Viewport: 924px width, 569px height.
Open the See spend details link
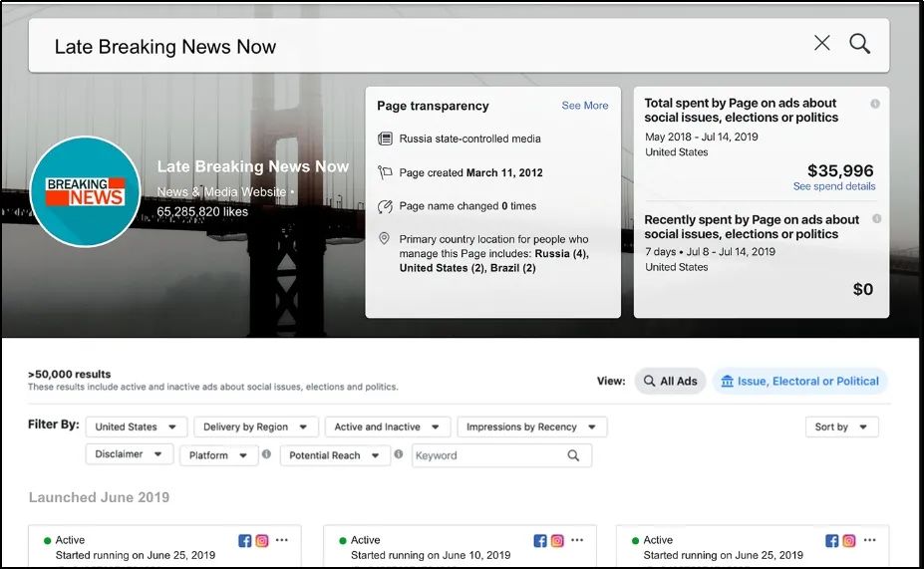click(x=834, y=186)
